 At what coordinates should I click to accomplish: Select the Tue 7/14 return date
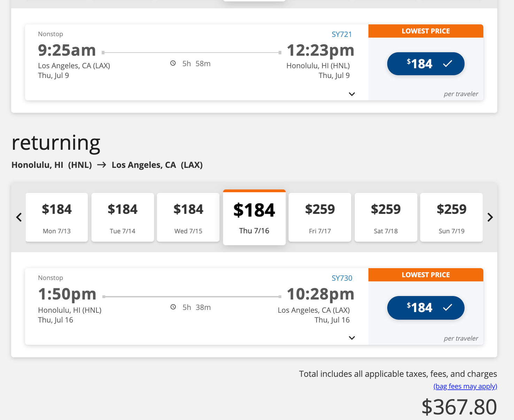pyautogui.click(x=123, y=217)
